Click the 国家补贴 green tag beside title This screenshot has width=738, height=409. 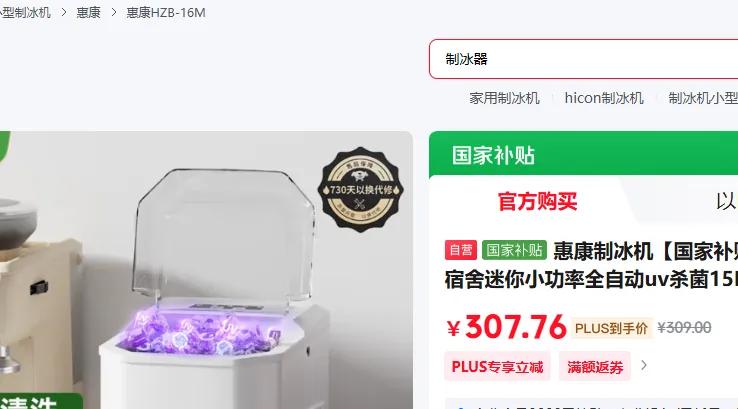click(x=514, y=250)
